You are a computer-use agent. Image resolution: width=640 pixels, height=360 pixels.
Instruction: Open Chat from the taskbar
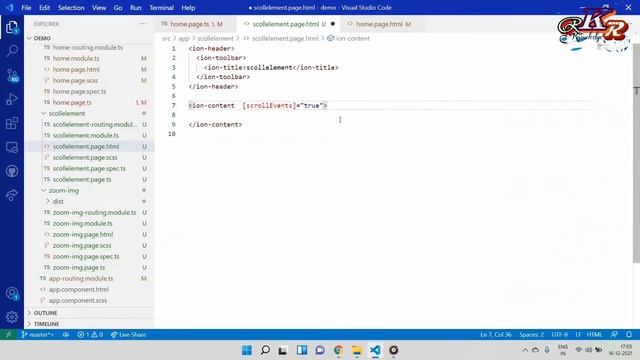coord(320,350)
